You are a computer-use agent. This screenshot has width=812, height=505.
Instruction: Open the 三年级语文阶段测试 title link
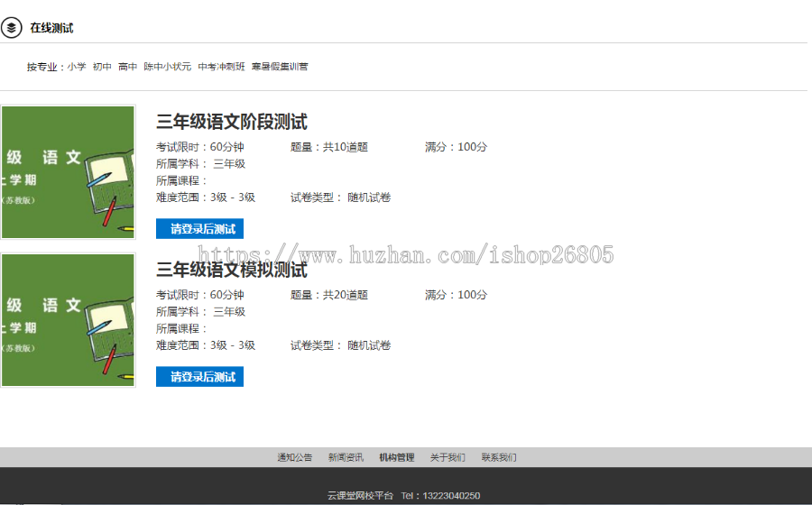pos(232,123)
